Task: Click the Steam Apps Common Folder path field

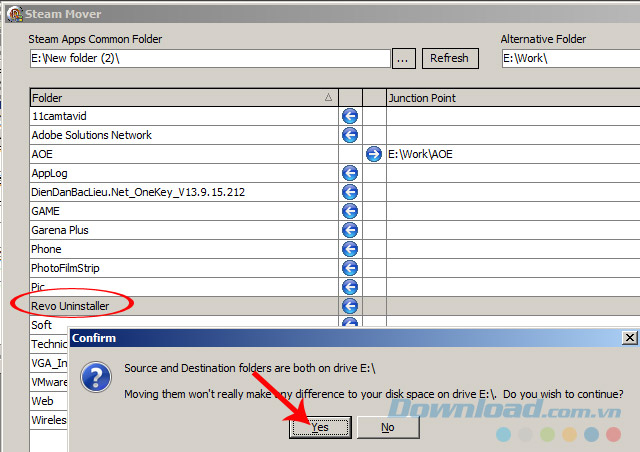Action: click(210, 58)
